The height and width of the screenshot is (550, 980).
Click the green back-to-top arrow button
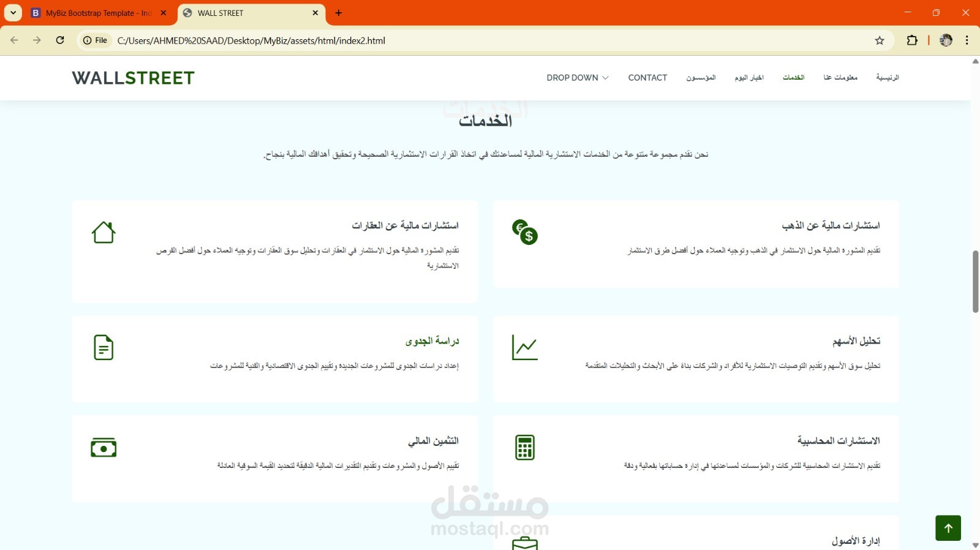click(x=948, y=528)
